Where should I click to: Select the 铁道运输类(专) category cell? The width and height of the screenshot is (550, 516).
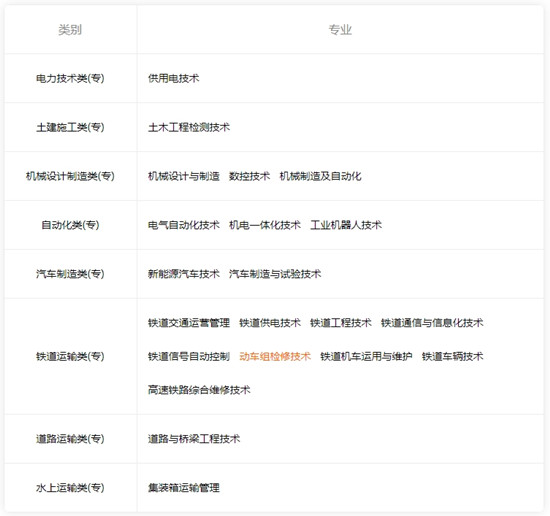pyautogui.click(x=70, y=356)
